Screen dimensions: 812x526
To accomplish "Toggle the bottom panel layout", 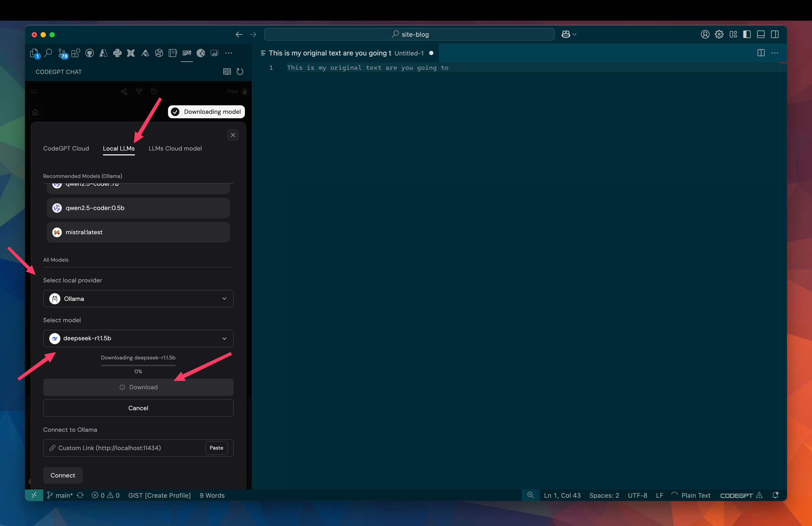I will (761, 35).
